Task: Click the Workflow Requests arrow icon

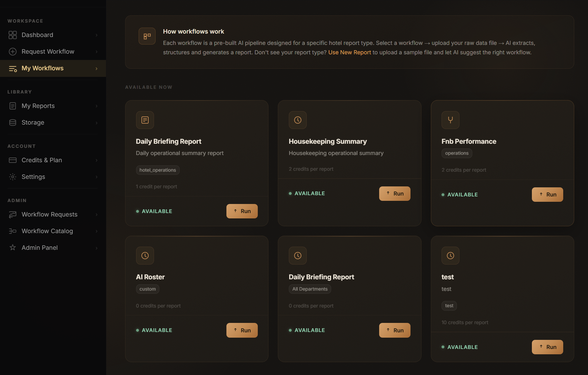Action: (13, 214)
